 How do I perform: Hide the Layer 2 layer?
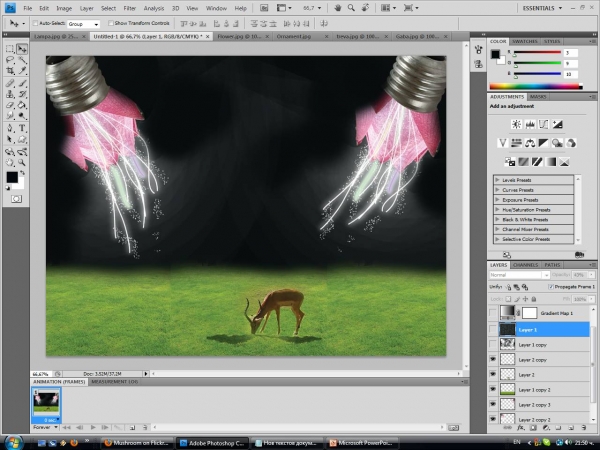coord(493,374)
